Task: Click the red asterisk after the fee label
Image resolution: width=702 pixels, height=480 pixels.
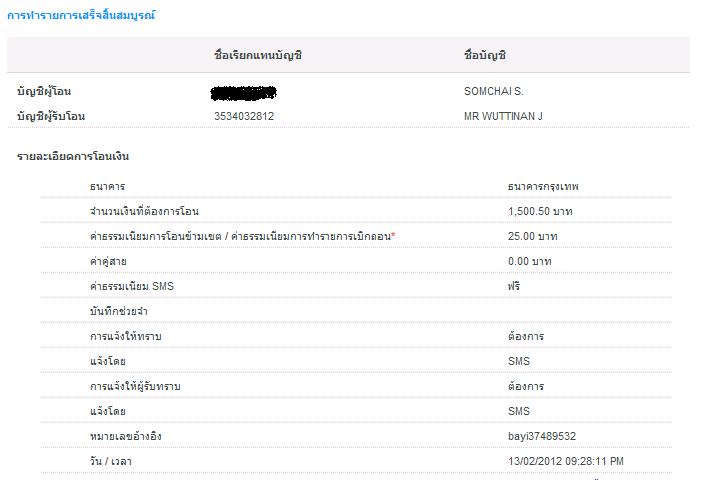Action: point(393,235)
